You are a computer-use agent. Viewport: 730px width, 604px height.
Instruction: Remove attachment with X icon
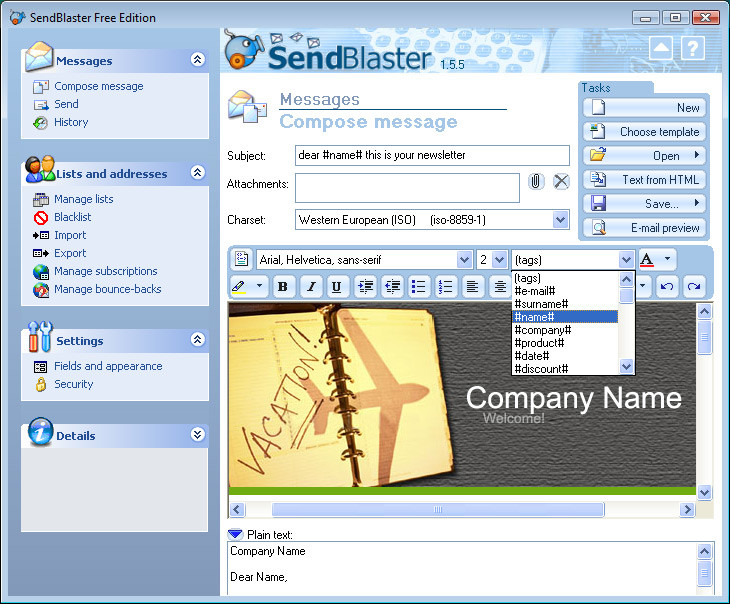point(561,181)
